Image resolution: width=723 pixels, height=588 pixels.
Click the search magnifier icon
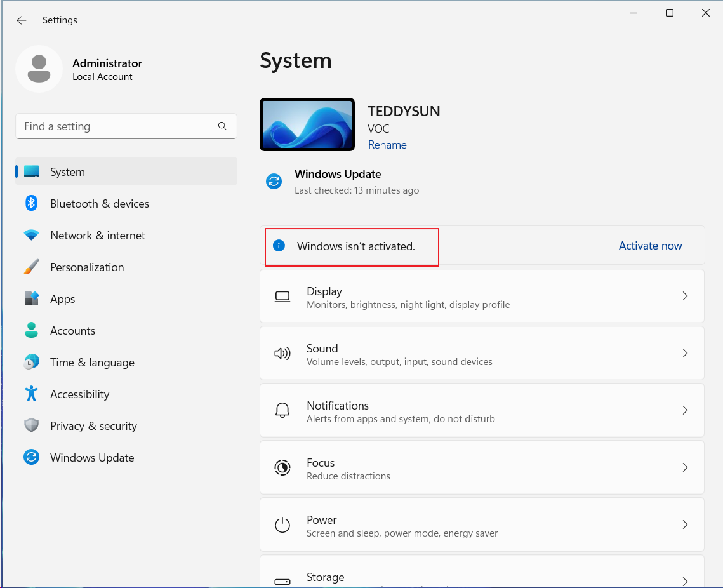222,126
